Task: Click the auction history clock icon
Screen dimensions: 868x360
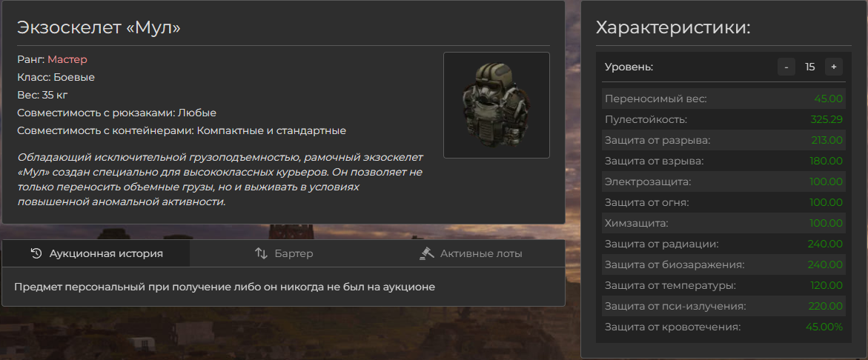Action: (36, 254)
